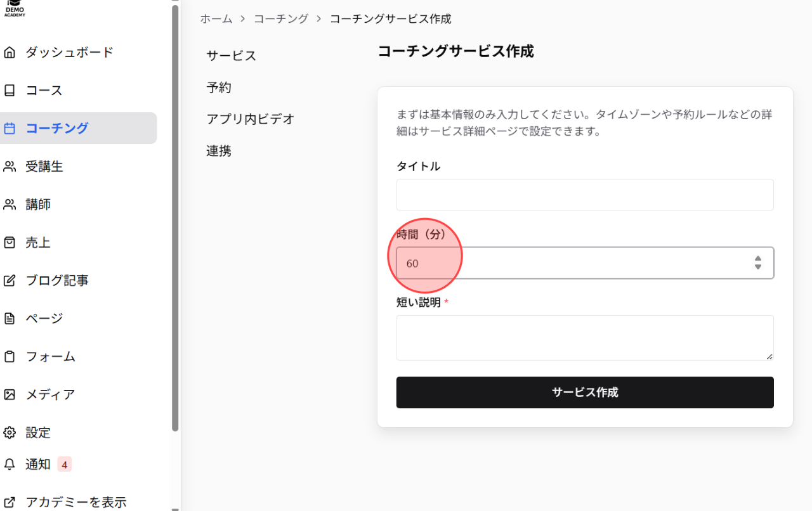The image size is (812, 511).
Task: Click the ダッシュボード home icon
Action: pos(10,53)
